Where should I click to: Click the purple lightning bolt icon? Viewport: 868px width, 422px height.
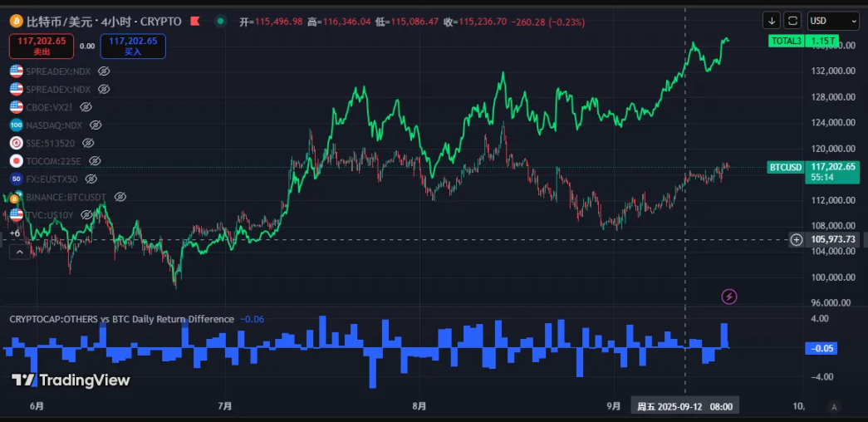[729, 297]
